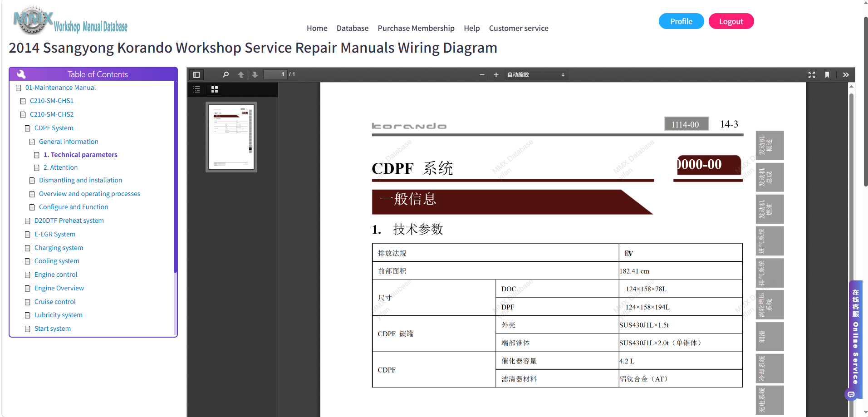The height and width of the screenshot is (417, 868).
Task: Open Help menu item
Action: [471, 28]
